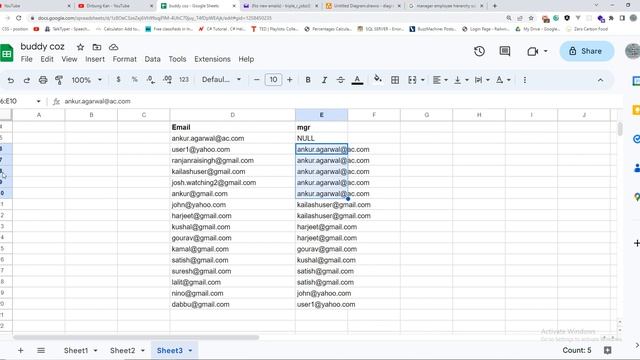Screen dimensions: 640x360
Task: Open the File menu
Action: pos(27,59)
